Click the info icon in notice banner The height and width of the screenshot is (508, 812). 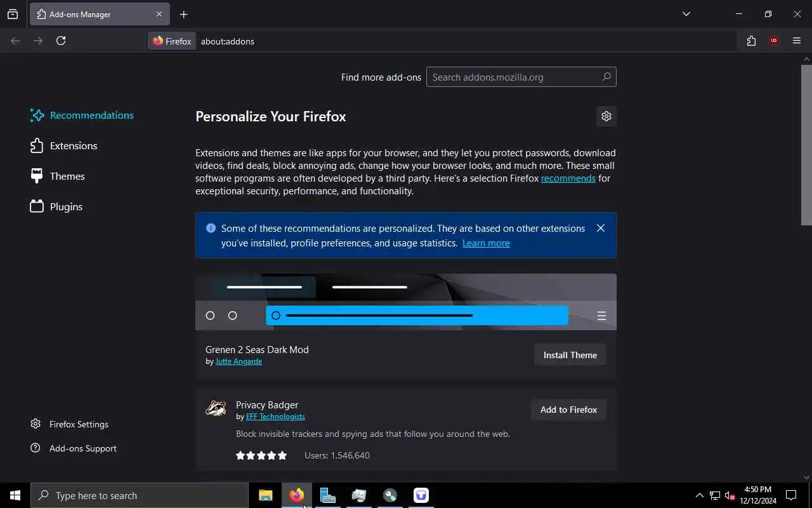(x=211, y=228)
